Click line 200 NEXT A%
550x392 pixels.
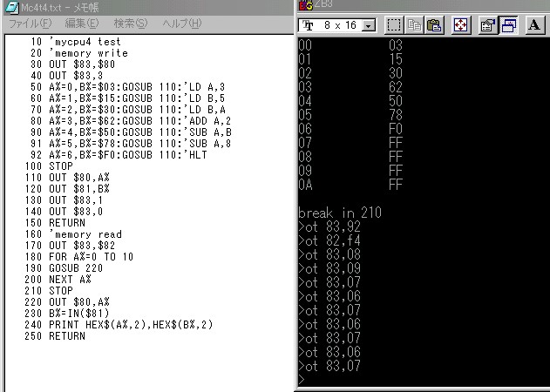coord(58,279)
